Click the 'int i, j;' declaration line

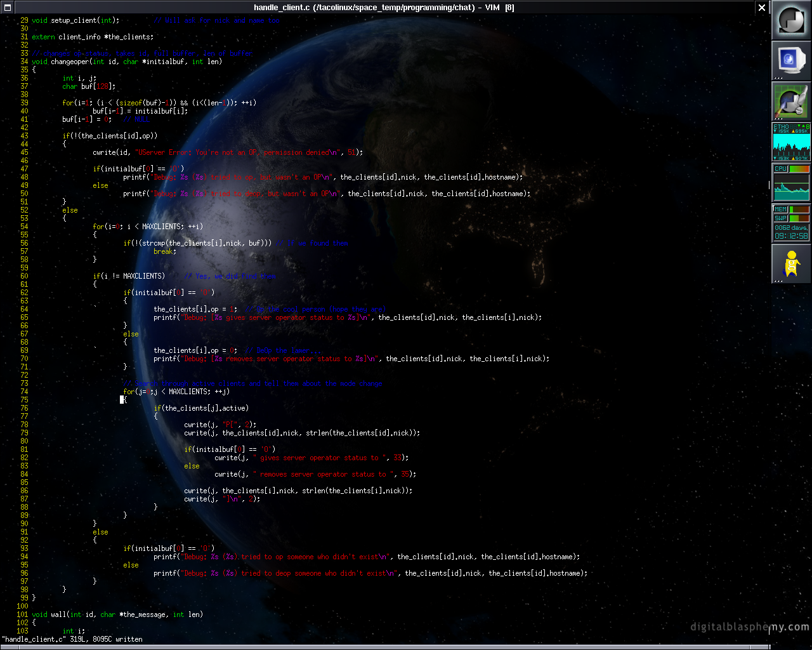point(79,78)
